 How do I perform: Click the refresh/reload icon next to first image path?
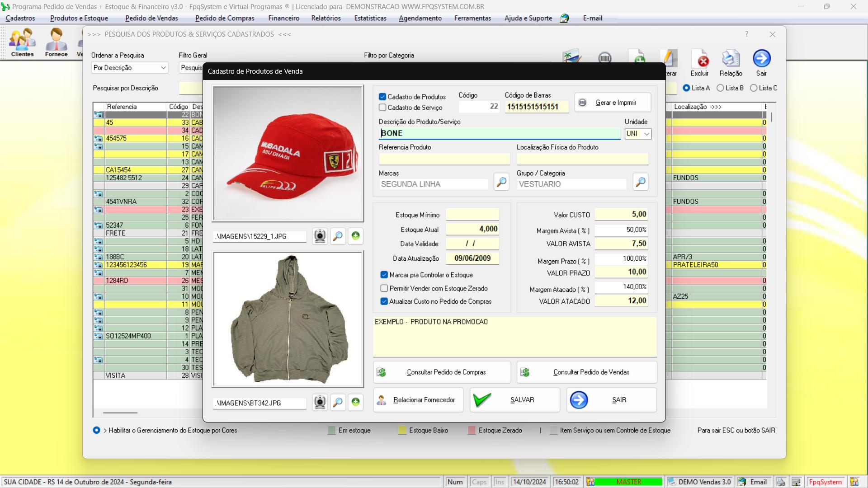[356, 236]
